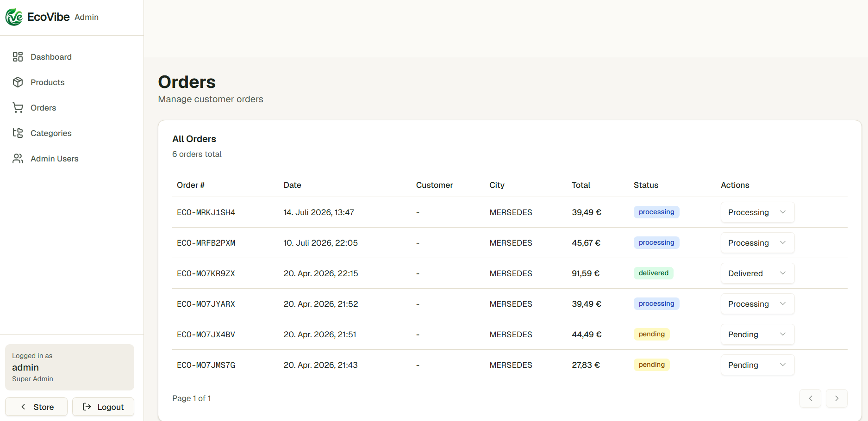Click the Total column header

point(581,185)
